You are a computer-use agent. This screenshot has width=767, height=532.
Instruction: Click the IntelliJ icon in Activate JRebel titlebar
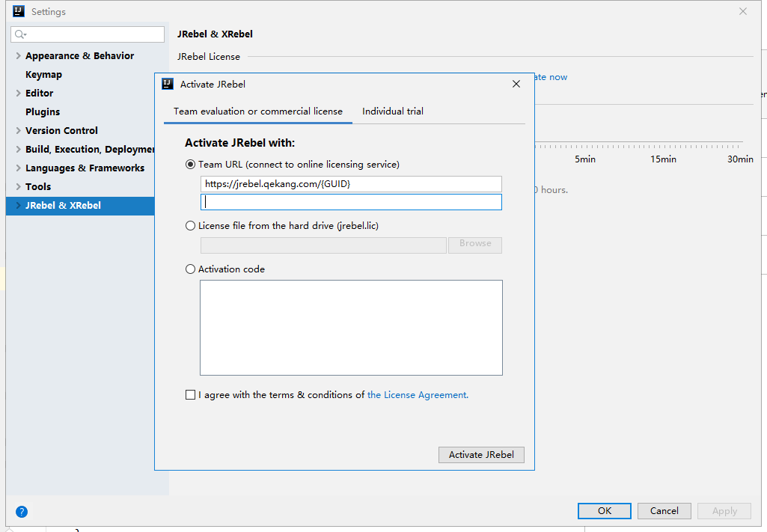click(x=168, y=84)
